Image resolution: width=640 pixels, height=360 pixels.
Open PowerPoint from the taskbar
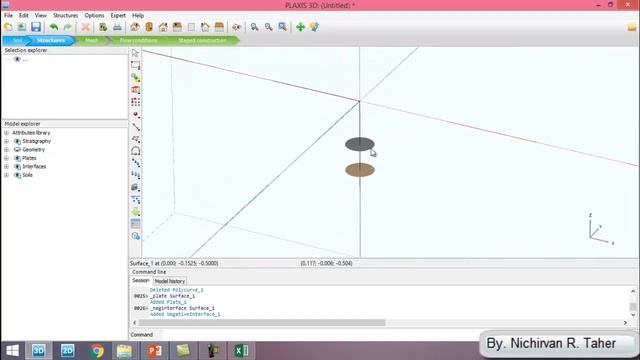pyautogui.click(x=154, y=351)
